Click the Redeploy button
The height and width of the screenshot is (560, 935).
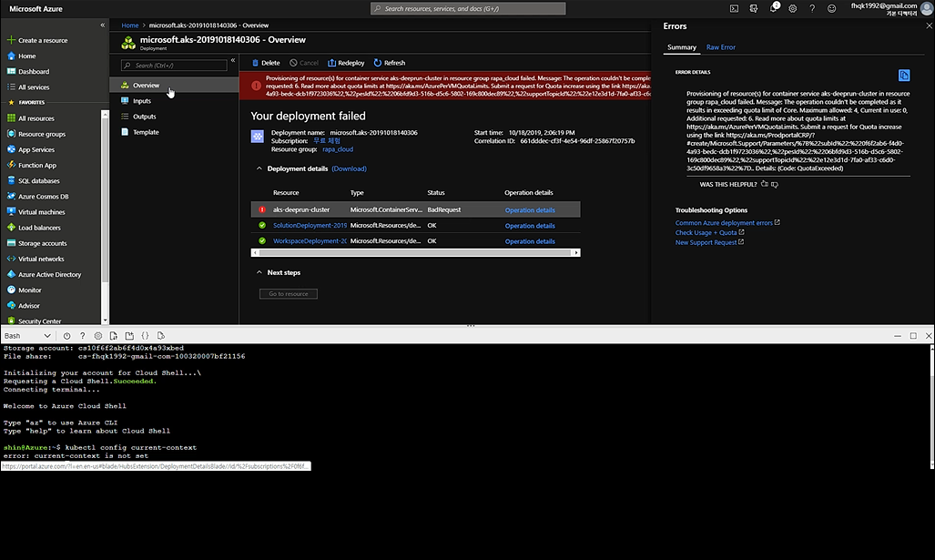(x=346, y=63)
